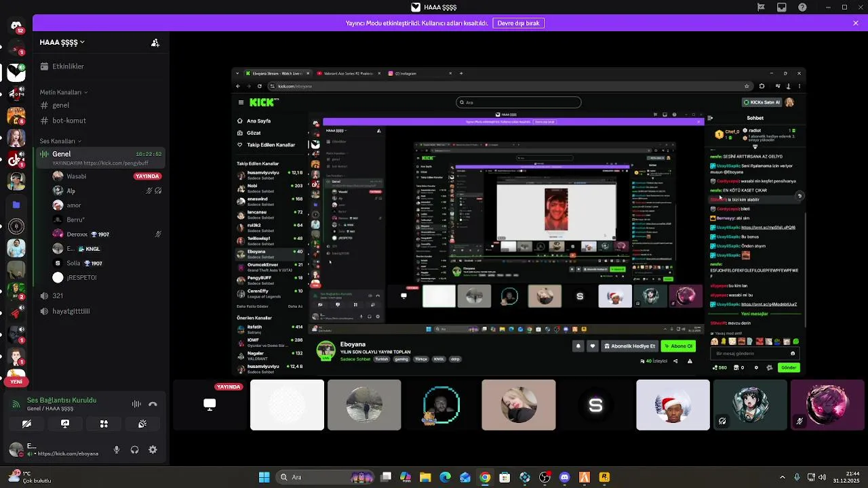The height and width of the screenshot is (488, 868).
Task: Click the YAYINDA badge beside Wasabi
Action: point(147,176)
